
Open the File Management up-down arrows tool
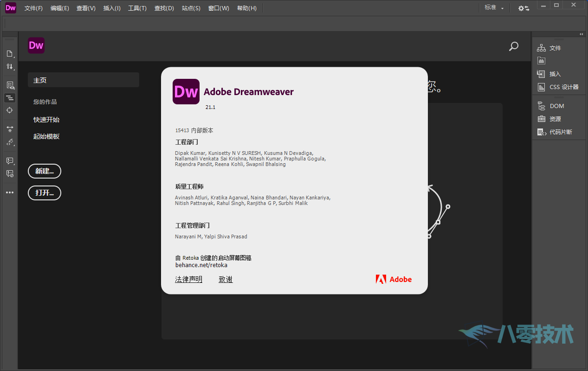tap(10, 67)
